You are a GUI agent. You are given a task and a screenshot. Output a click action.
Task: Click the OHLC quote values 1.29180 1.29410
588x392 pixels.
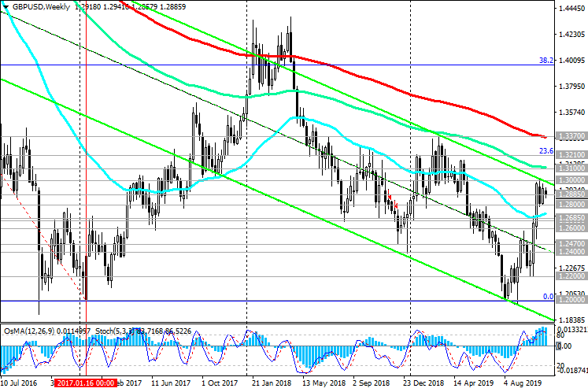click(x=102, y=7)
